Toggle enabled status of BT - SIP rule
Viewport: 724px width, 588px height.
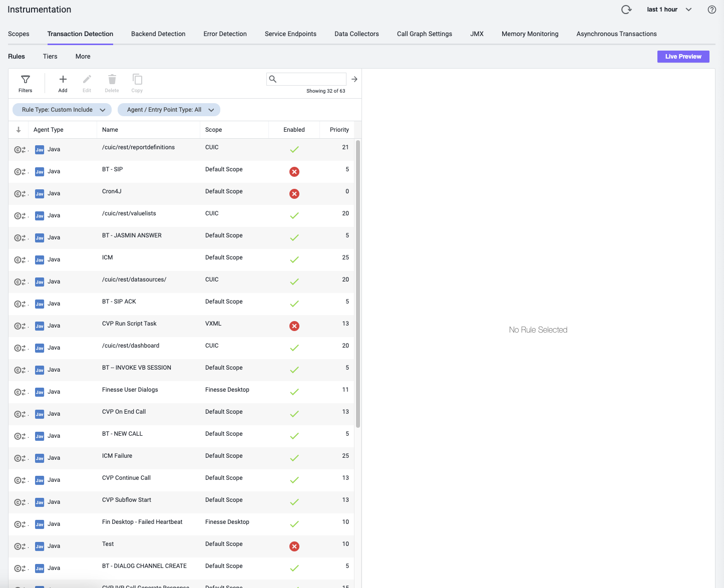[x=294, y=172]
